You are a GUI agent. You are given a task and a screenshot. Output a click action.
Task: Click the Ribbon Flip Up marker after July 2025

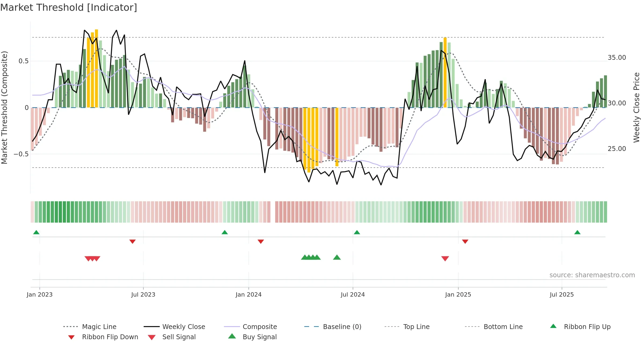click(x=577, y=232)
